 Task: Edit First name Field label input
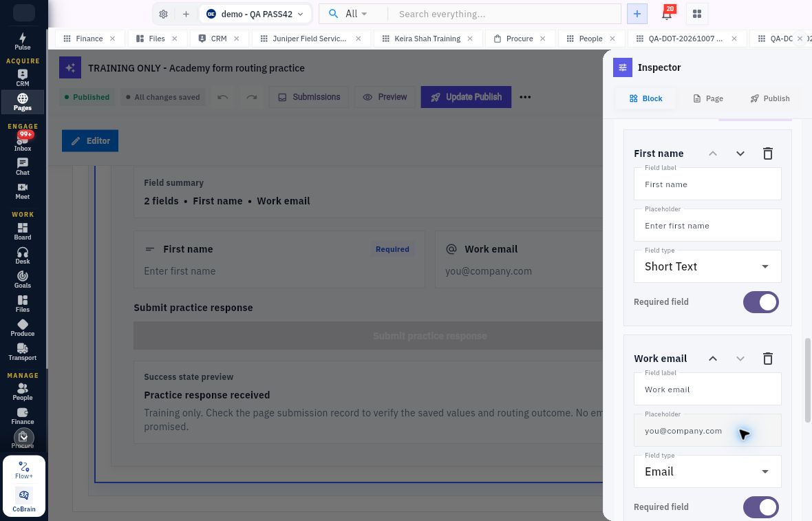click(x=707, y=184)
